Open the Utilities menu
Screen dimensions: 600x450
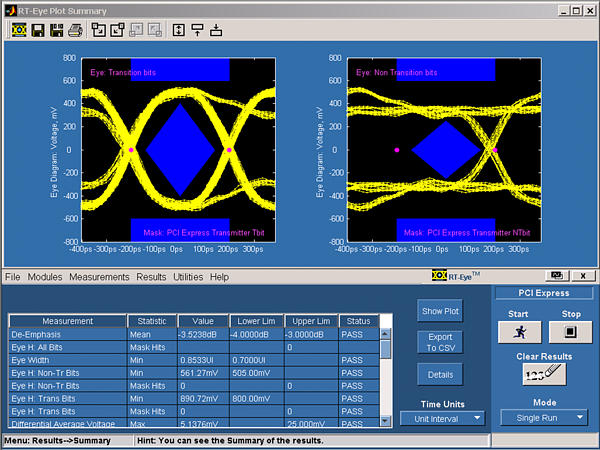188,277
